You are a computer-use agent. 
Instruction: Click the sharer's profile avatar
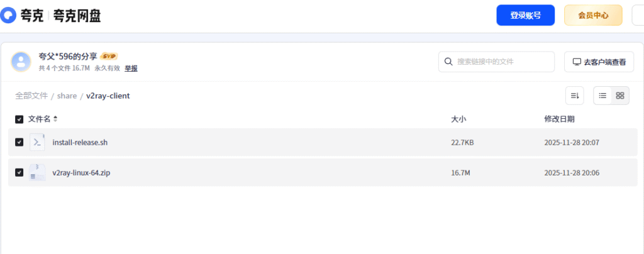[21, 62]
